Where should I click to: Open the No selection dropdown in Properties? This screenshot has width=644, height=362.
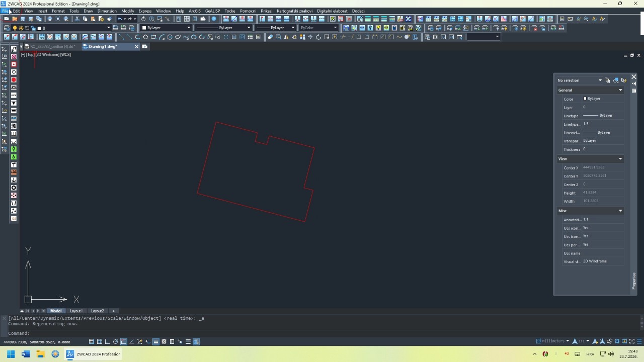pos(579,80)
